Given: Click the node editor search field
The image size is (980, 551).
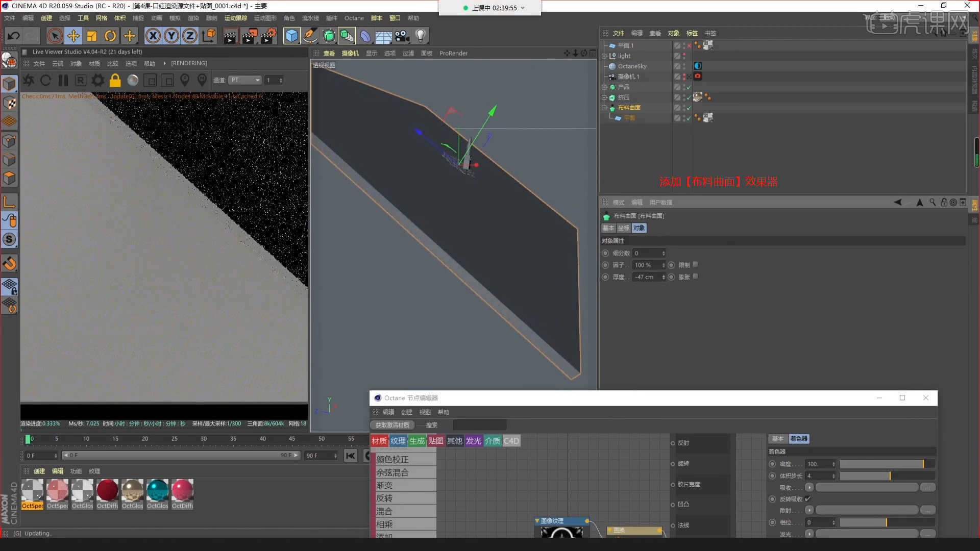Looking at the screenshot, I should point(480,425).
